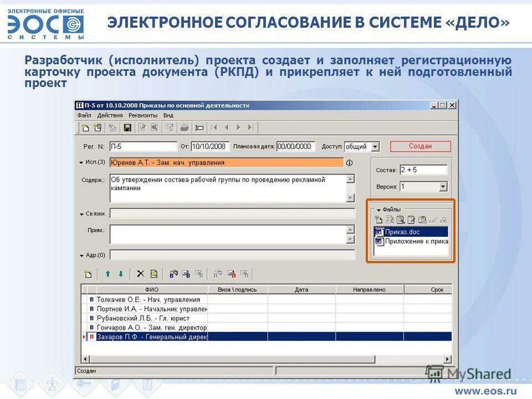Go to last record navigation arrow
Viewport: 532px width, 399px height.
[250, 127]
